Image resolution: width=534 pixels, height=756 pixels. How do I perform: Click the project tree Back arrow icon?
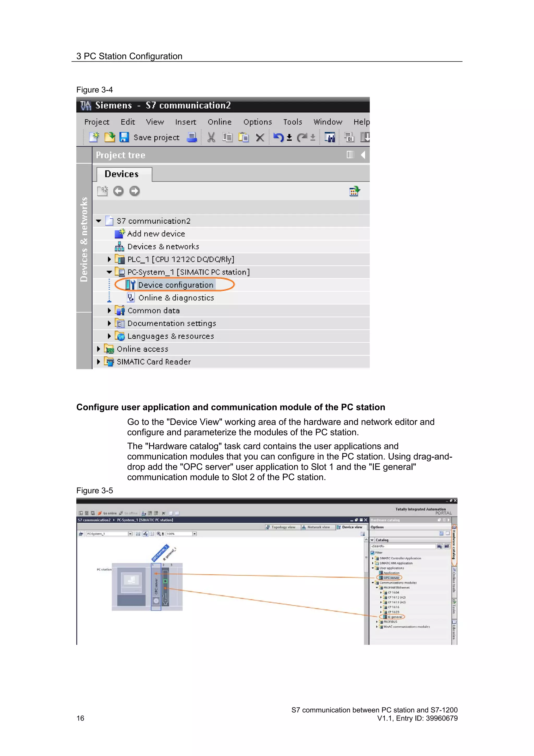click(118, 191)
